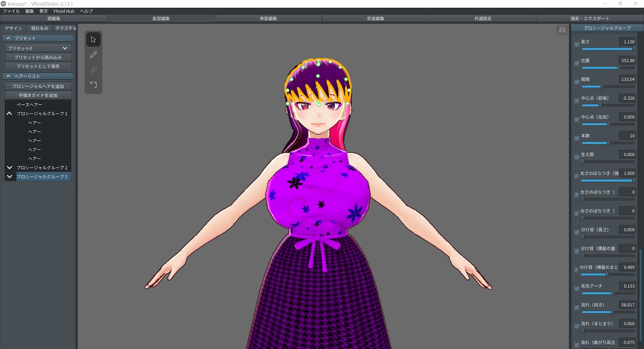
Task: Switch to the 髪型編集 tab
Action: [161, 18]
